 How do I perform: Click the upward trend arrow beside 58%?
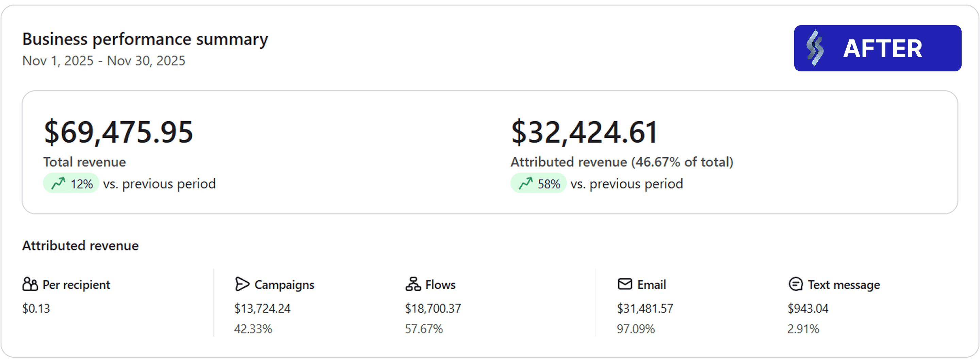tap(525, 184)
